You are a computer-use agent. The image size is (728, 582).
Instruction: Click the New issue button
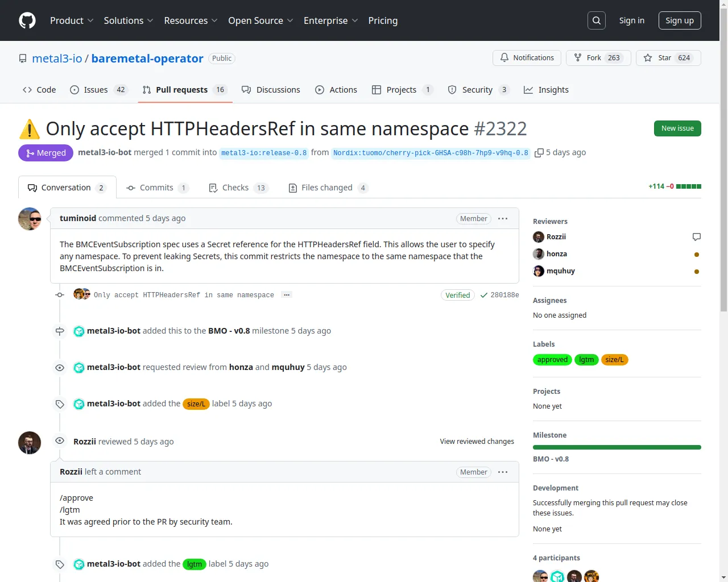[677, 128]
